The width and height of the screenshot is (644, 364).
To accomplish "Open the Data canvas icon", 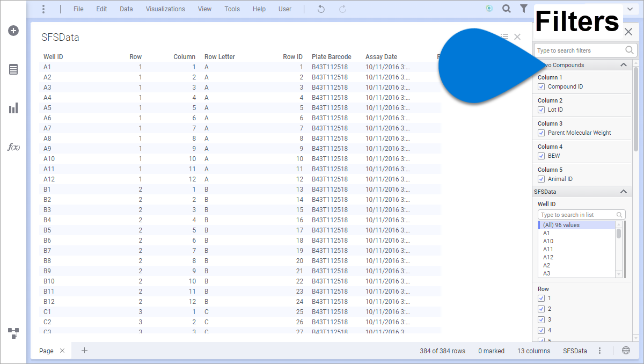I will pyautogui.click(x=13, y=333).
